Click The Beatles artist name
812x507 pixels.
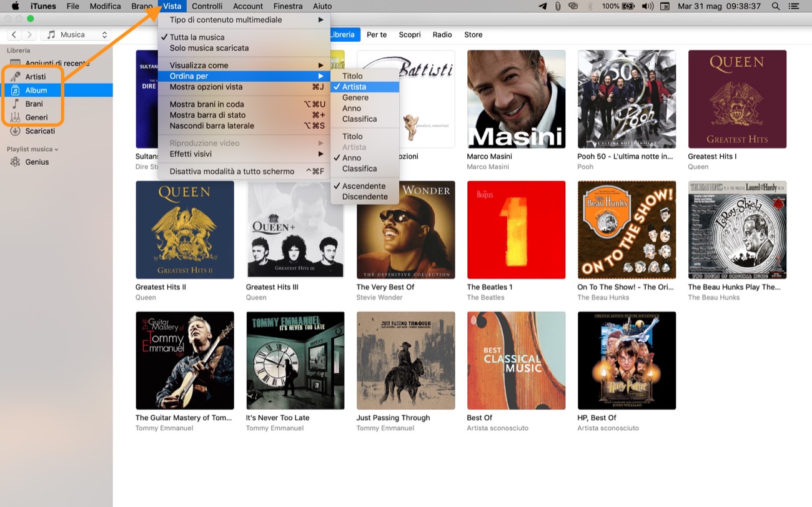pyautogui.click(x=486, y=298)
